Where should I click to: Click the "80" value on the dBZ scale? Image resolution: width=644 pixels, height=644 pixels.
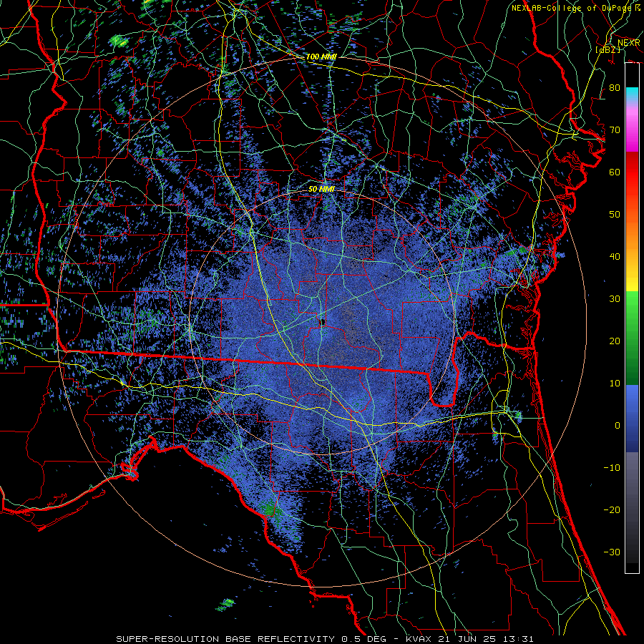click(615, 87)
